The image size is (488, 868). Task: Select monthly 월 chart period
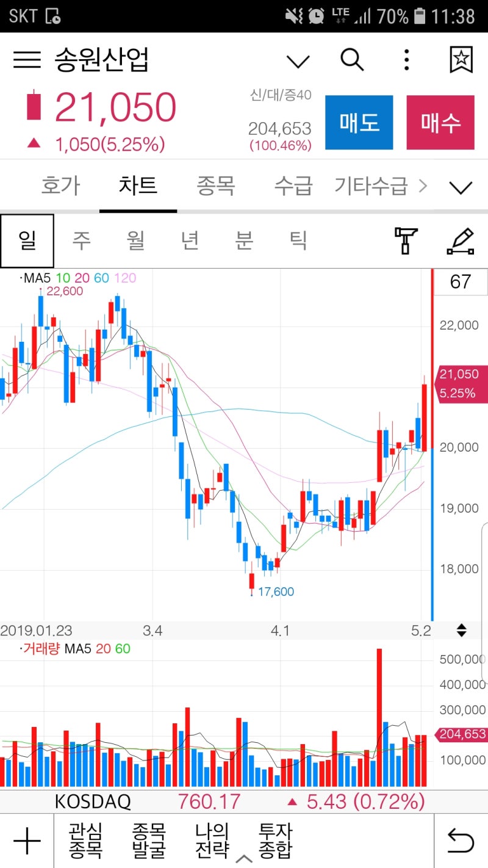click(x=135, y=241)
